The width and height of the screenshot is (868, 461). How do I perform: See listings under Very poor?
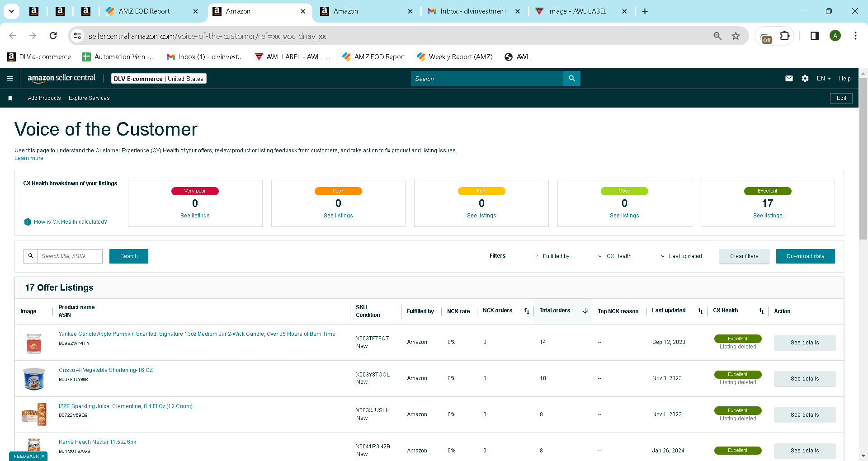coord(195,216)
